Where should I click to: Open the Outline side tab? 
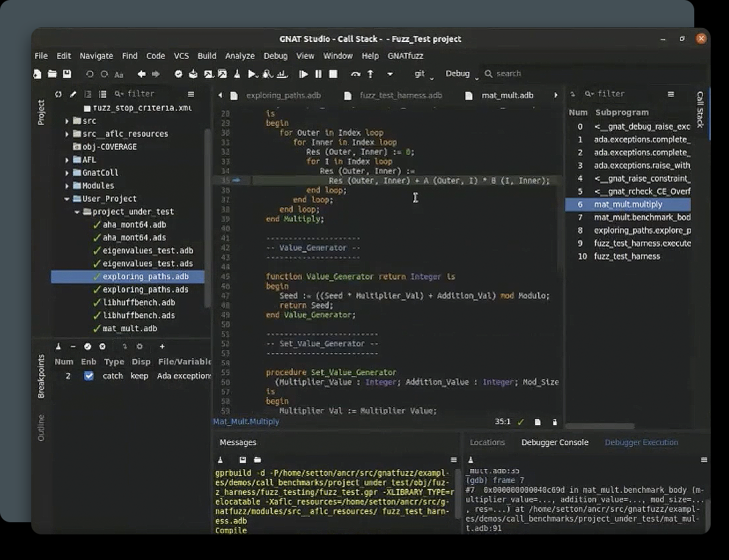tap(41, 428)
